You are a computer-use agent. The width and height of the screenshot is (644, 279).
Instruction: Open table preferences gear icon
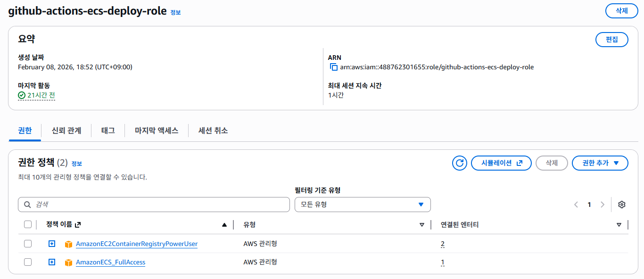coord(621,205)
